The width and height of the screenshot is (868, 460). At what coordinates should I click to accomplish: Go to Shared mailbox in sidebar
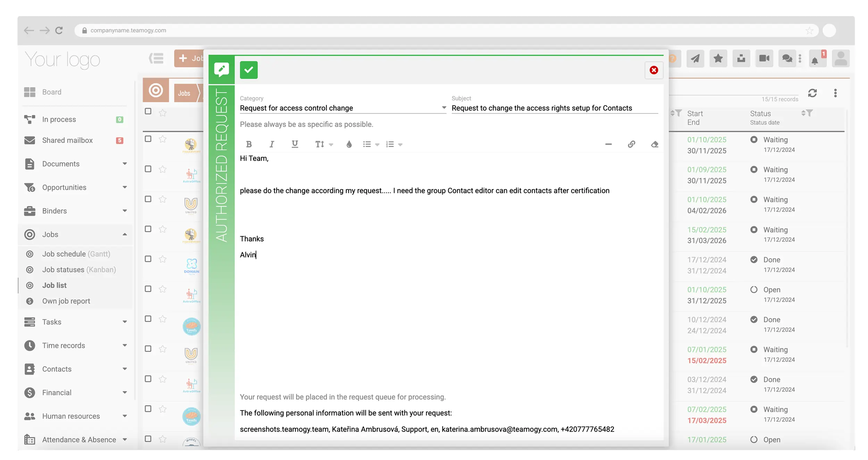coord(67,140)
